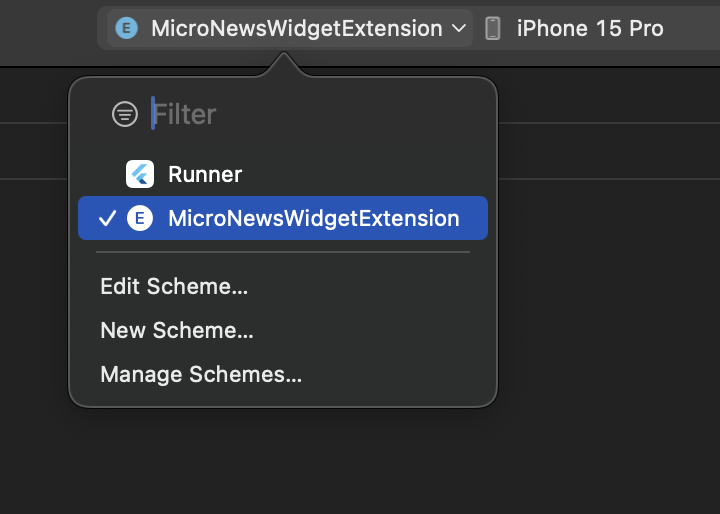This screenshot has width=720, height=514.
Task: Open the iPhone 15 Pro destination selector
Action: (589, 28)
